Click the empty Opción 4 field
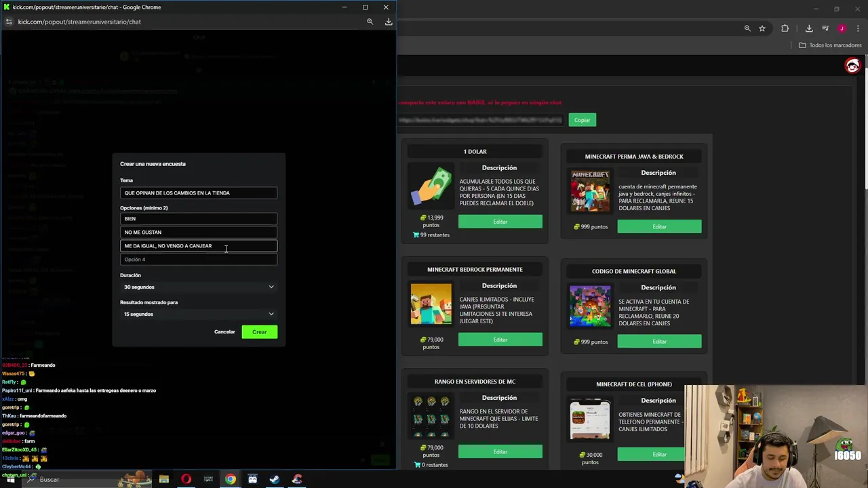Image resolution: width=868 pixels, height=488 pixels. 199,260
